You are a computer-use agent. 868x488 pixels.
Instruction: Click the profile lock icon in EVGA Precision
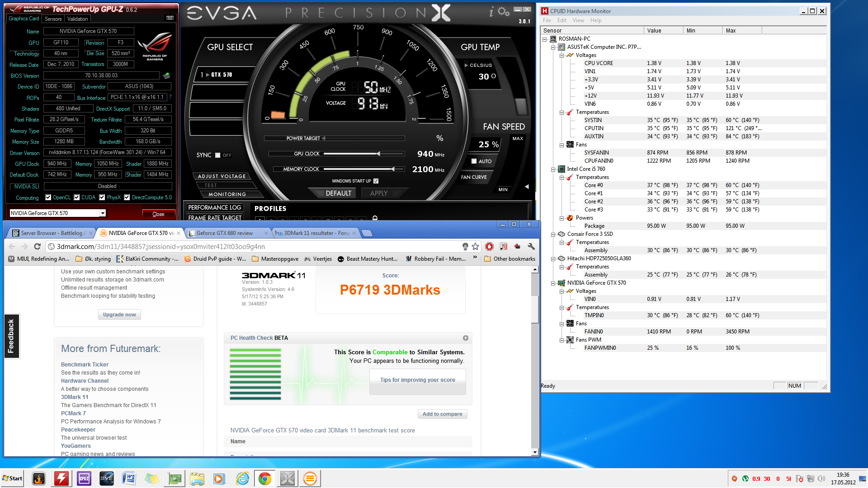click(x=375, y=218)
